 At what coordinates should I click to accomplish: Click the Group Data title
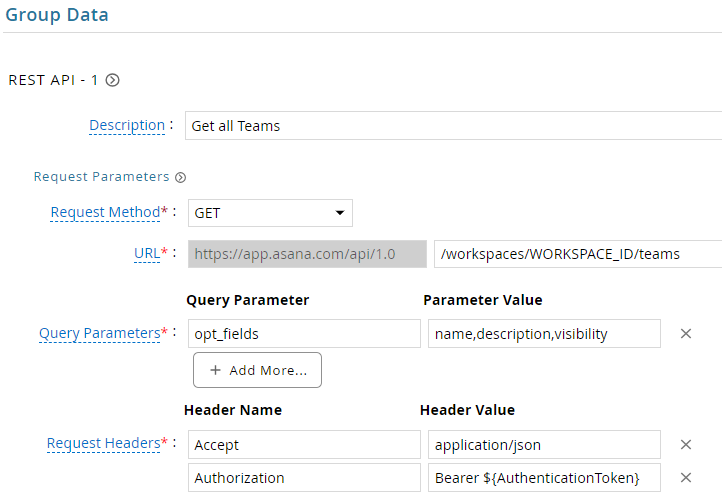[x=57, y=15]
